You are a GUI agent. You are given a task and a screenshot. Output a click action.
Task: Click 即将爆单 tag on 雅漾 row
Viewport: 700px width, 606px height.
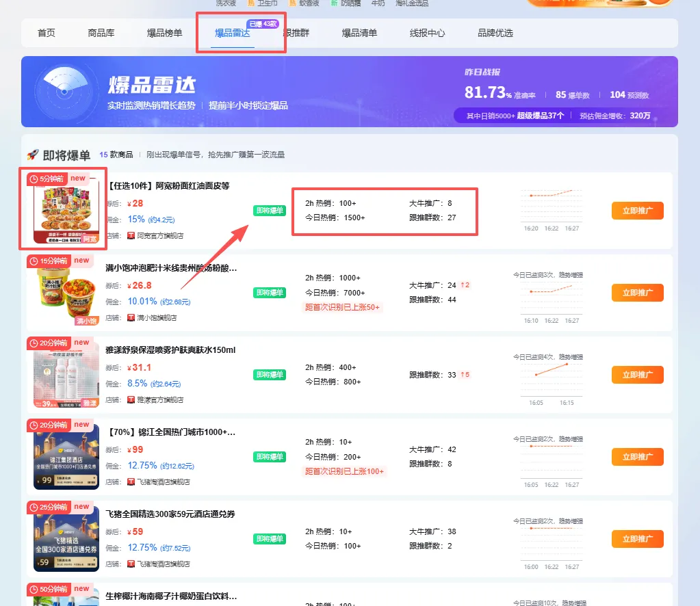269,375
